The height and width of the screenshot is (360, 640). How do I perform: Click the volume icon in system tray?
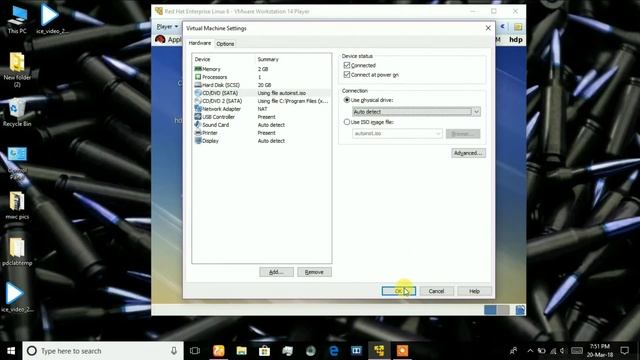[x=563, y=351]
